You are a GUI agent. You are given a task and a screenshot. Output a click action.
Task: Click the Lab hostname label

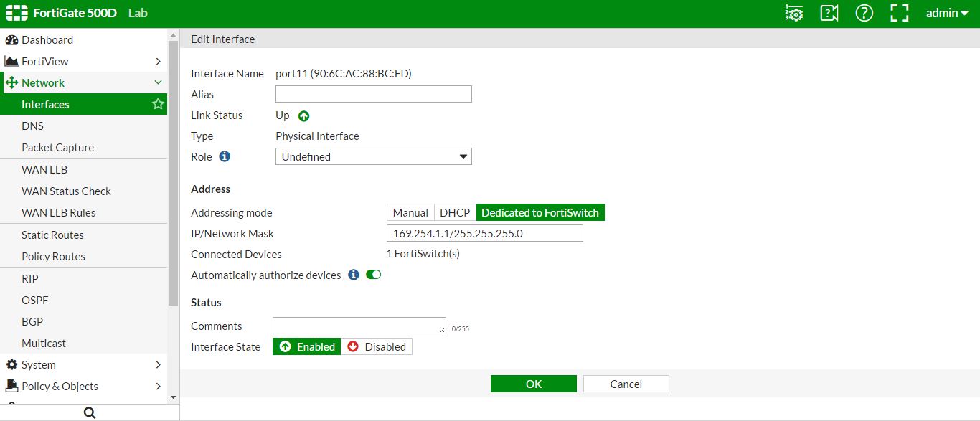point(138,13)
